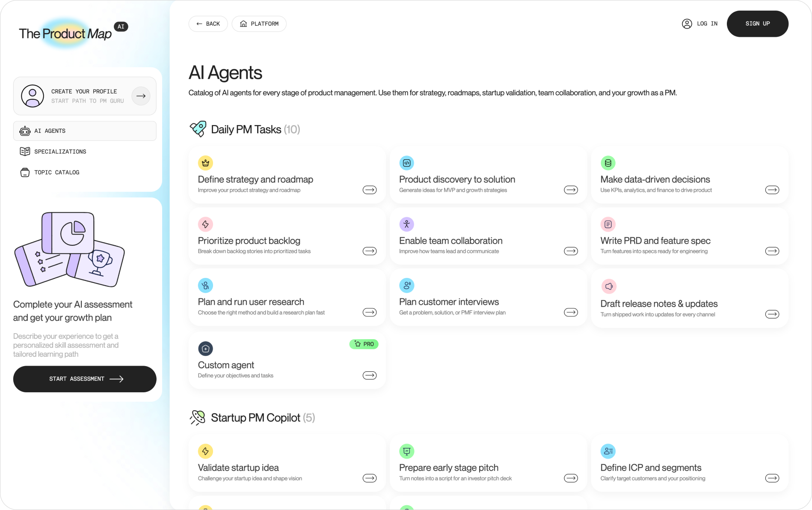Click the lightning icon on Validate startup idea
Image resolution: width=812 pixels, height=510 pixels.
[x=205, y=451]
